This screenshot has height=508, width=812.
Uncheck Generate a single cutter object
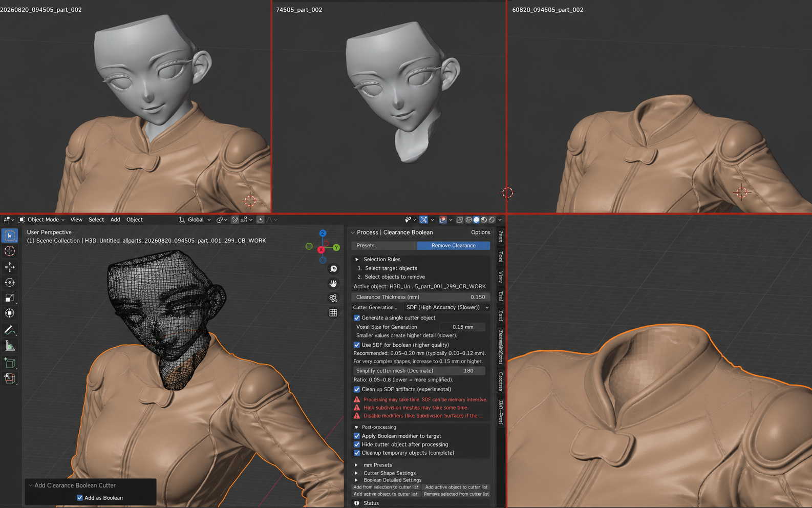[357, 318]
